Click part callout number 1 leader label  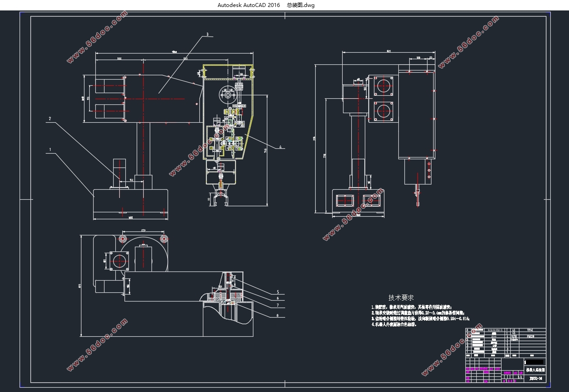pyautogui.click(x=50, y=149)
